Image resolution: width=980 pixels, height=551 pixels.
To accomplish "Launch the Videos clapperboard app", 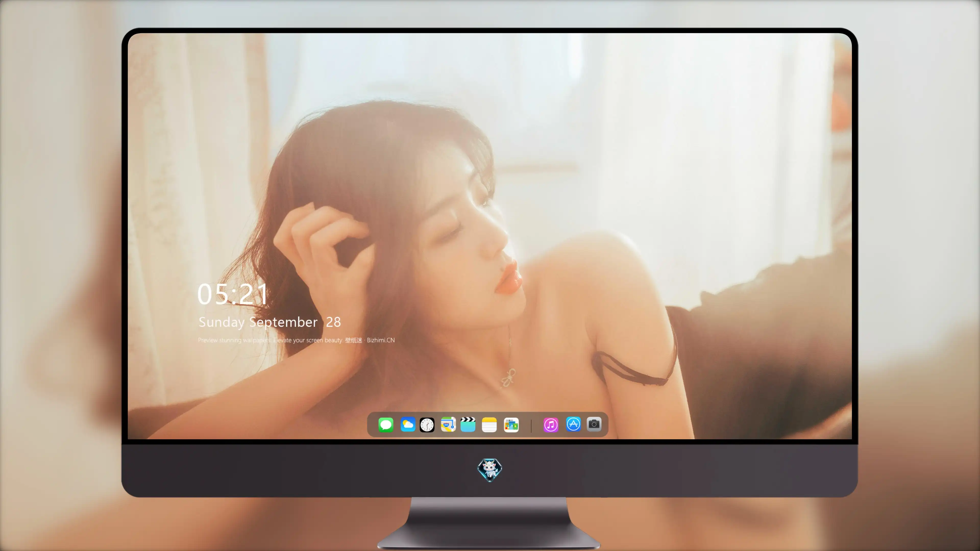I will (468, 425).
